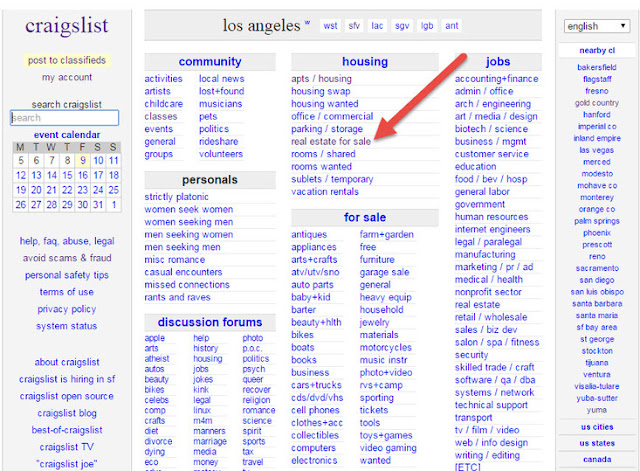Open craigslist blog link
640x471 pixels.
coord(67,413)
